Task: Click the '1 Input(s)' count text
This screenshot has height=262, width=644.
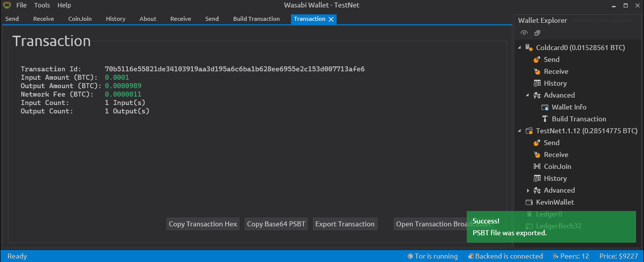Action: [125, 103]
